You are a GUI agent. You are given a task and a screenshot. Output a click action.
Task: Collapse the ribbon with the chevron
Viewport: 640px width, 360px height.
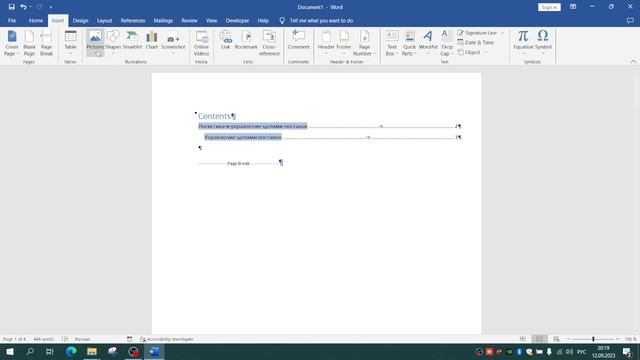(x=633, y=62)
